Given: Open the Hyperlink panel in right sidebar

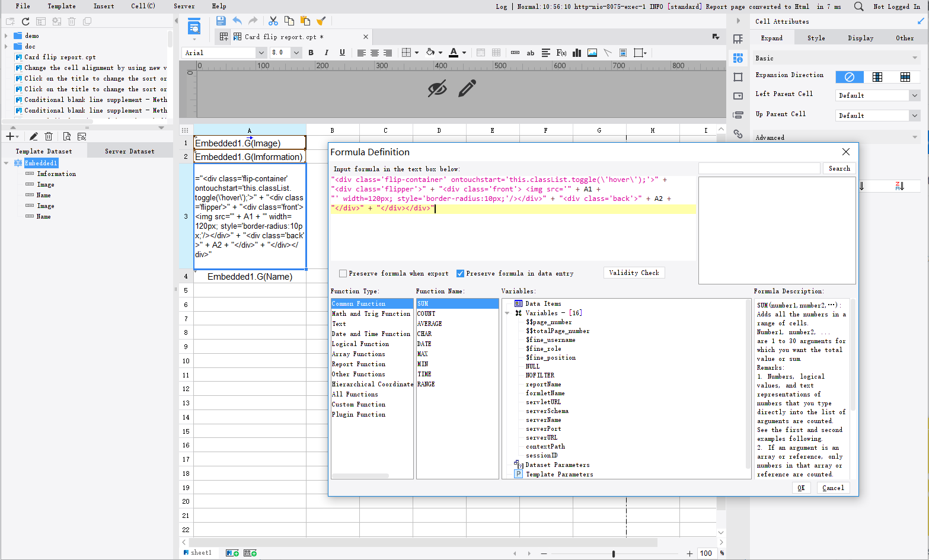Looking at the screenshot, I should (738, 134).
